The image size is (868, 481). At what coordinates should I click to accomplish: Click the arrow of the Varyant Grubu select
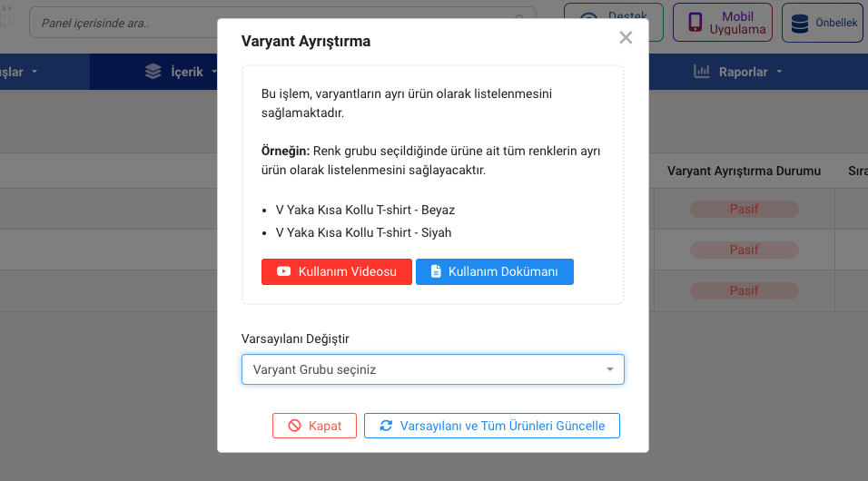coord(609,369)
